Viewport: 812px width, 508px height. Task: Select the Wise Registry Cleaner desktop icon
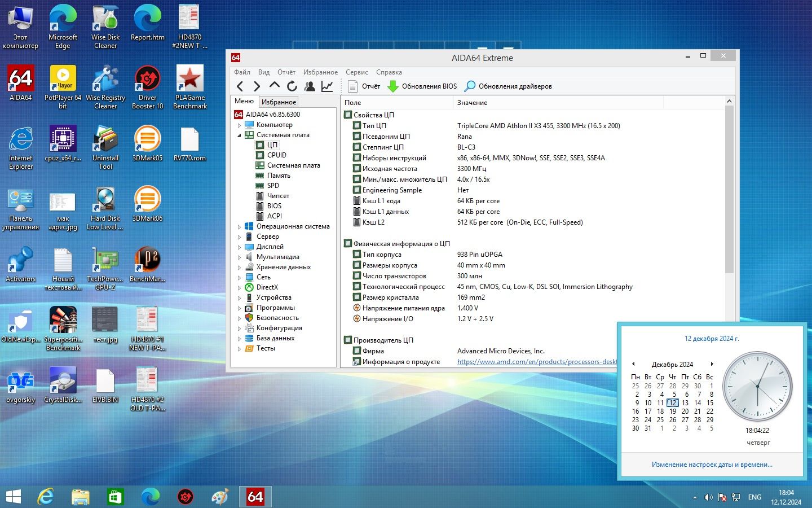tap(105, 87)
